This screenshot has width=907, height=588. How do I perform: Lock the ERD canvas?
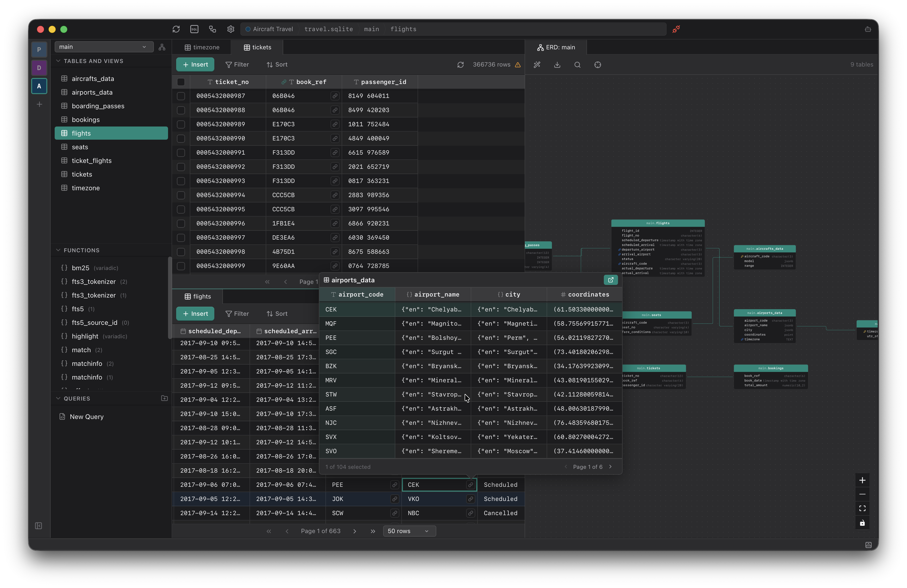pyautogui.click(x=862, y=523)
